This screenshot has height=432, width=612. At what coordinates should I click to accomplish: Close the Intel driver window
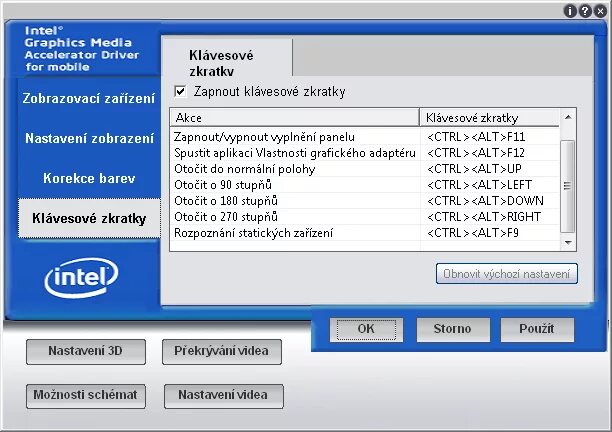click(600, 11)
